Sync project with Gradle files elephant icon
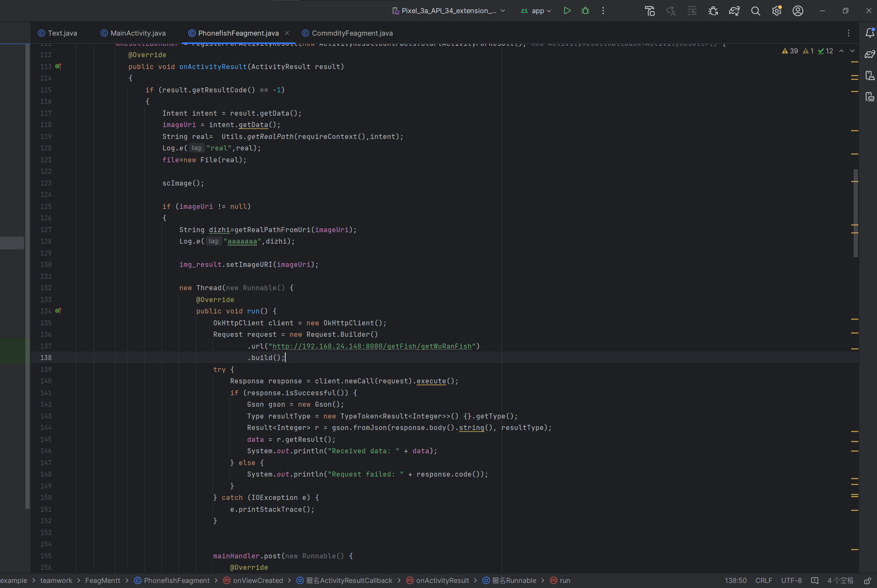Screen dimensions: 877x588 click(734, 11)
